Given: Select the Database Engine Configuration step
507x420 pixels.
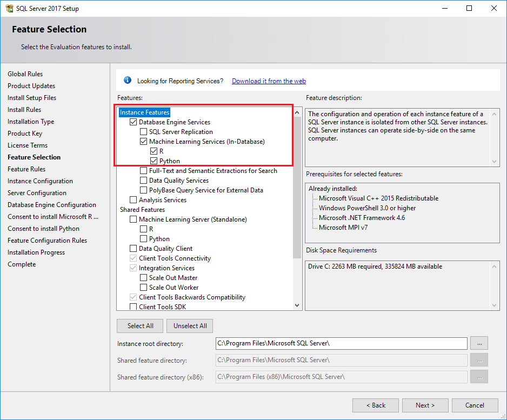Looking at the screenshot, I should (x=52, y=205).
